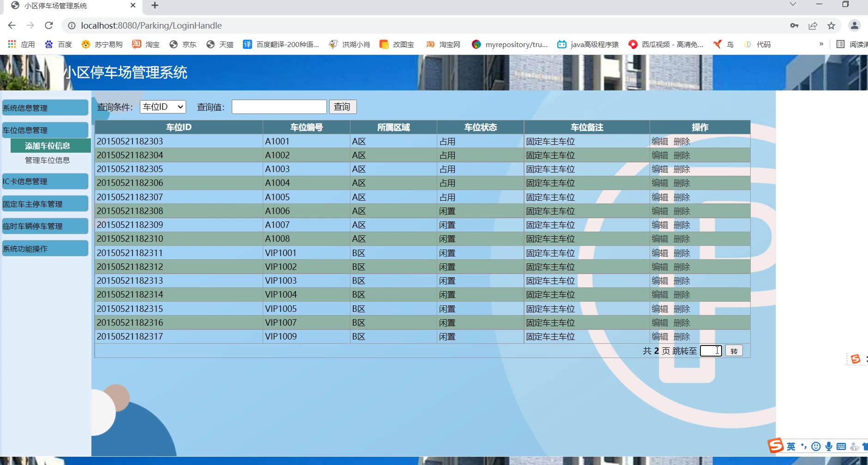Viewport: 868px width, 465px height.
Task: Click the 转 page jump button
Action: click(x=734, y=351)
